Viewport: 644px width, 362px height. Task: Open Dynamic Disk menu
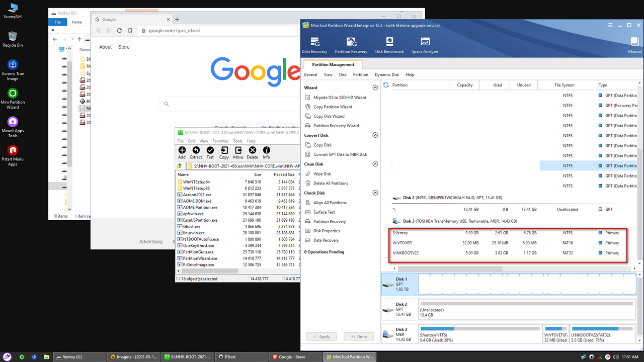pyautogui.click(x=387, y=74)
